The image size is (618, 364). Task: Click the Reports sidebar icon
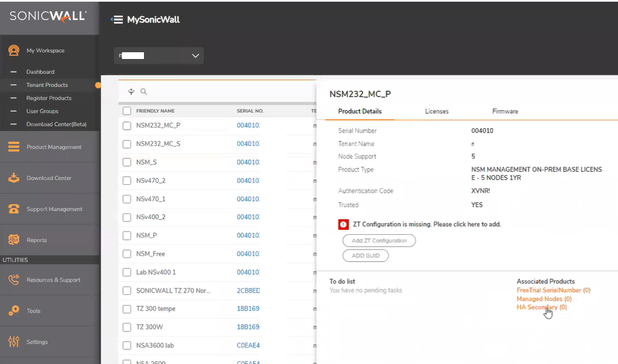click(x=14, y=240)
